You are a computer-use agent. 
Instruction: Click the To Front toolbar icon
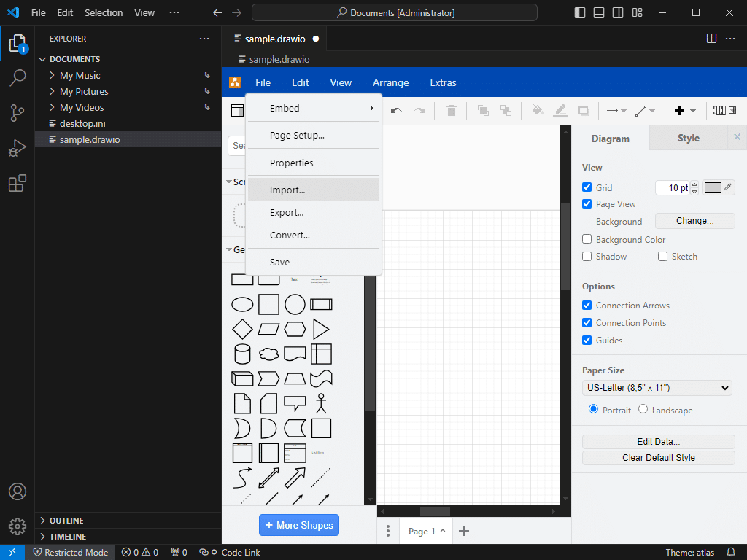click(483, 111)
